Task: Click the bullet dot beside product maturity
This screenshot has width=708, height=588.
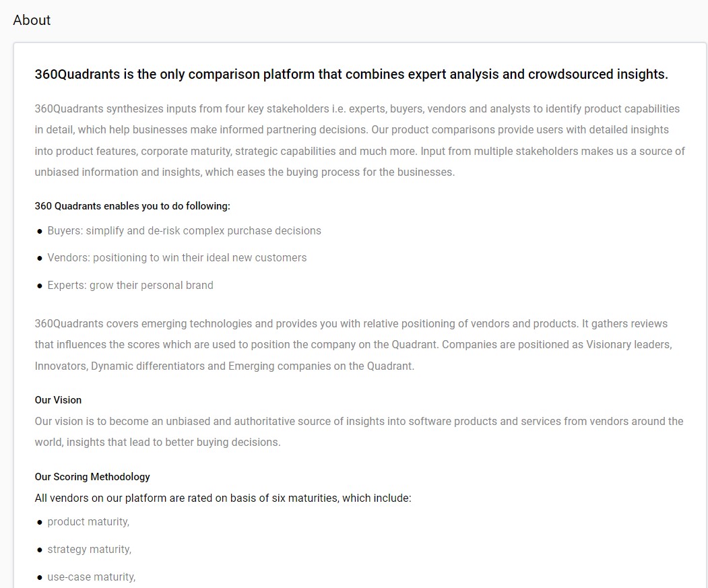Action: point(40,523)
